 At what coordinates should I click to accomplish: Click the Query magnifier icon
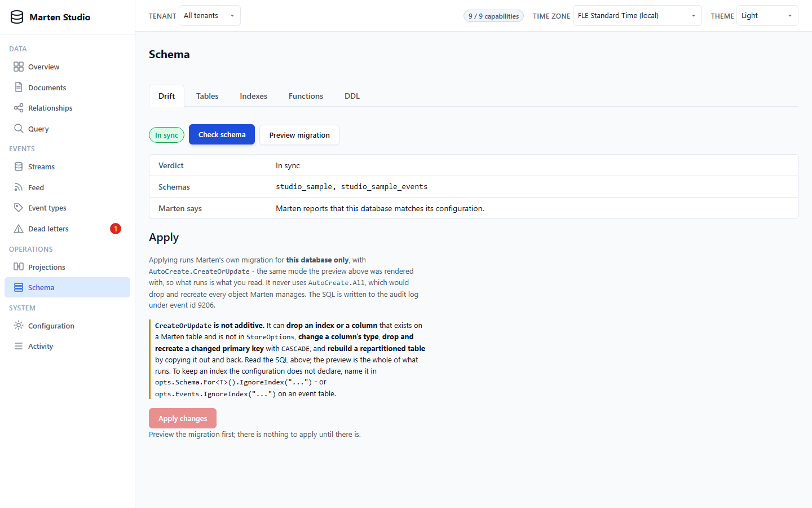pos(19,129)
